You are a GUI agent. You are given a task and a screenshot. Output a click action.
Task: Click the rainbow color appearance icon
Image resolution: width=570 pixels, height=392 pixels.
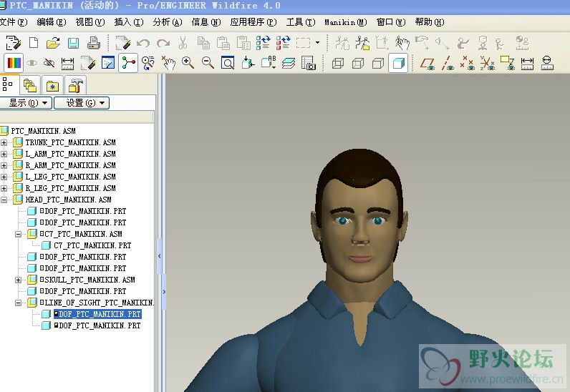point(14,63)
